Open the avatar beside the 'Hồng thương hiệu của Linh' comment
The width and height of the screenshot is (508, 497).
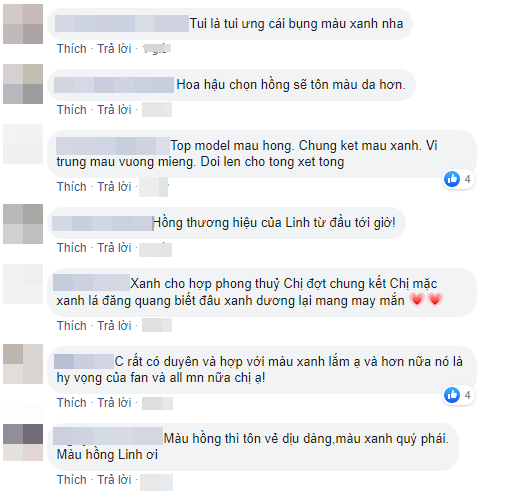(x=23, y=224)
